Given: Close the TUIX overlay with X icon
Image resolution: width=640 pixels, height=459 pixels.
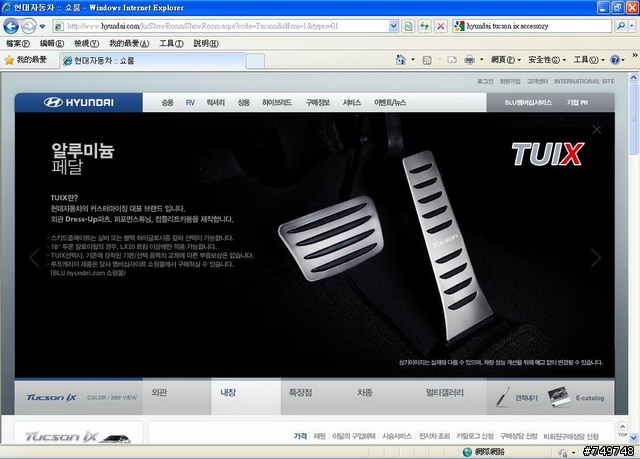Looking at the screenshot, I should (596, 130).
